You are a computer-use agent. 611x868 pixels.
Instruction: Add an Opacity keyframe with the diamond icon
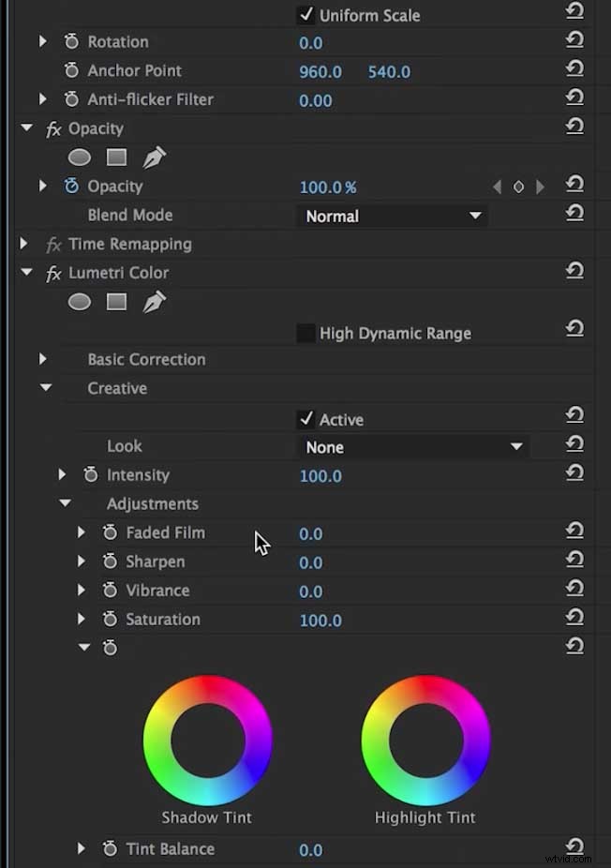pos(518,186)
